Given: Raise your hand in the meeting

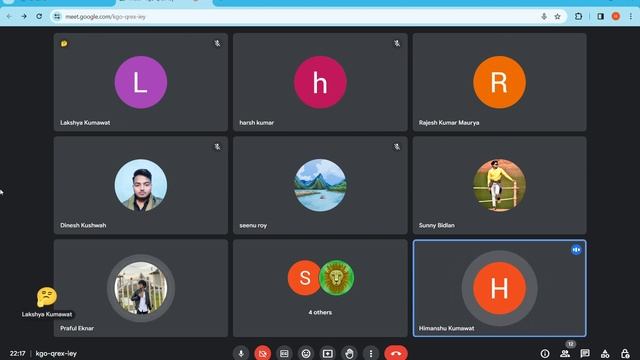Looking at the screenshot, I should point(349,353).
